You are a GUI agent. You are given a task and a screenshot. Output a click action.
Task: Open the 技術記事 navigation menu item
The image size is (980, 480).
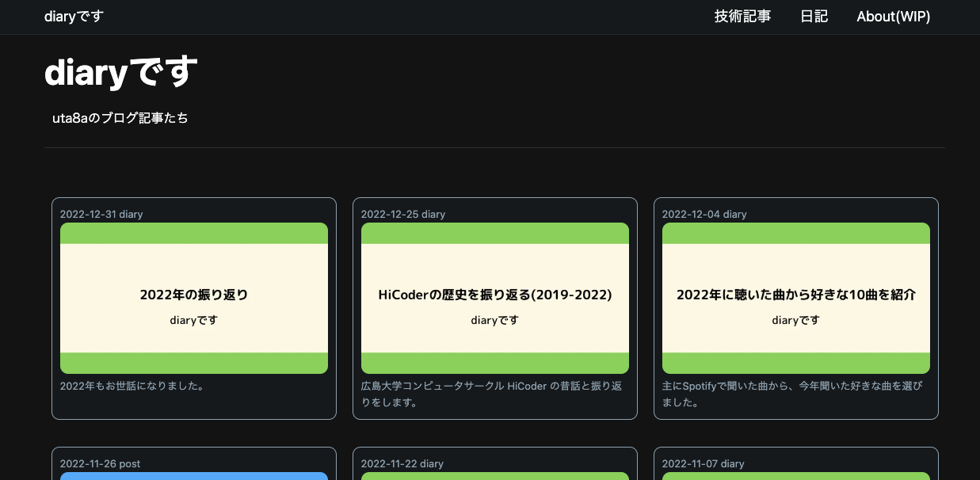click(742, 16)
